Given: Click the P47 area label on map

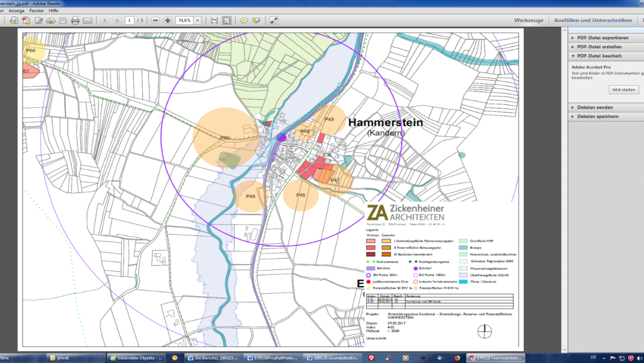Looking at the screenshot, I should pyautogui.click(x=335, y=180).
